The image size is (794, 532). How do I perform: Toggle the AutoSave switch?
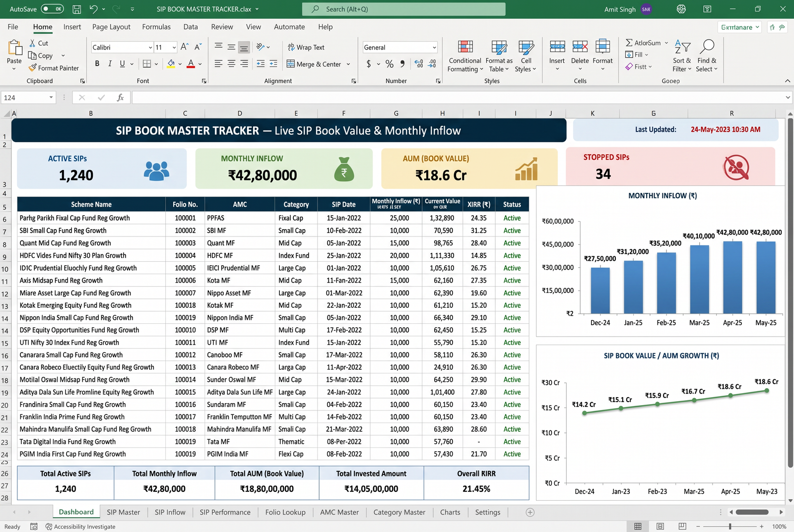52,9
